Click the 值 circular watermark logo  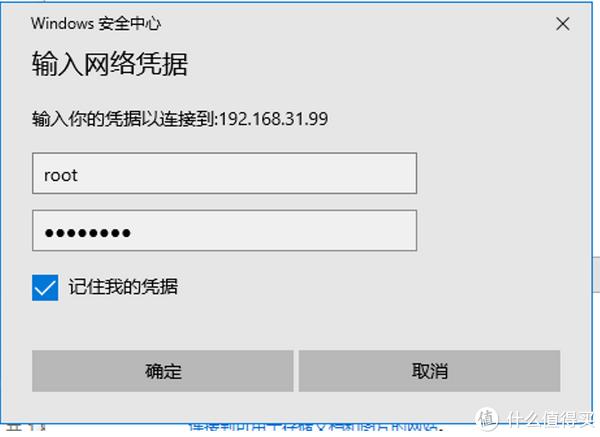click(486, 418)
